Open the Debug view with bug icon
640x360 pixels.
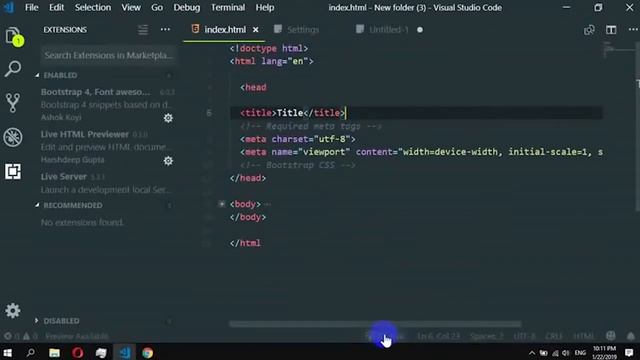point(13,137)
